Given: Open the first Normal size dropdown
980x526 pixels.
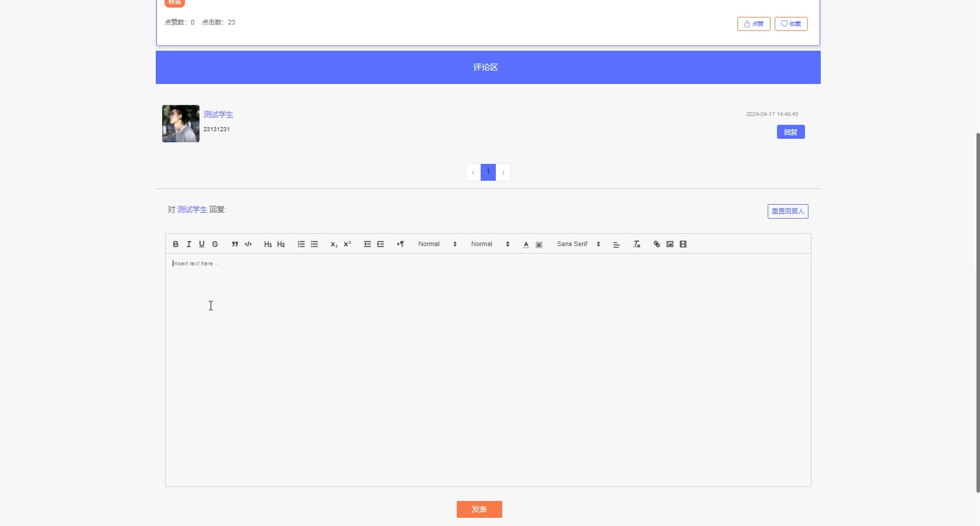Looking at the screenshot, I should point(437,244).
